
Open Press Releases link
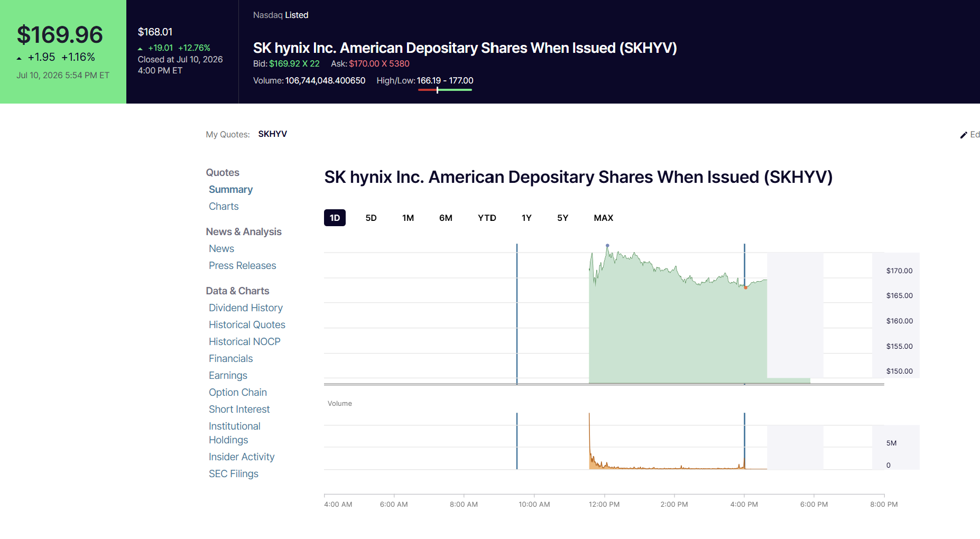242,265
